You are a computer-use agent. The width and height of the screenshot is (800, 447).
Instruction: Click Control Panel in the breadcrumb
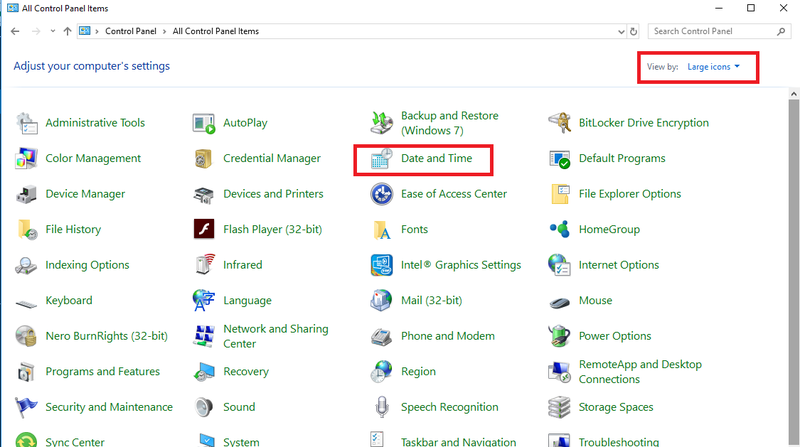(x=131, y=31)
